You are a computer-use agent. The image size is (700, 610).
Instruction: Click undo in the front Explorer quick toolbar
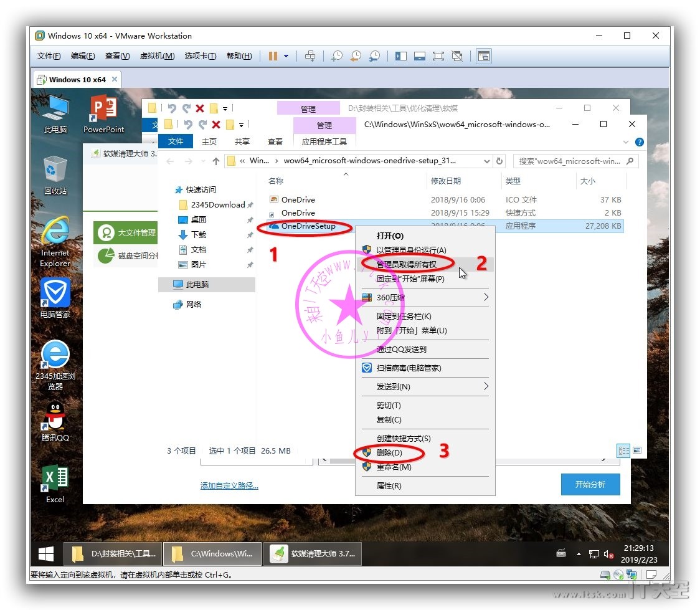click(x=188, y=125)
